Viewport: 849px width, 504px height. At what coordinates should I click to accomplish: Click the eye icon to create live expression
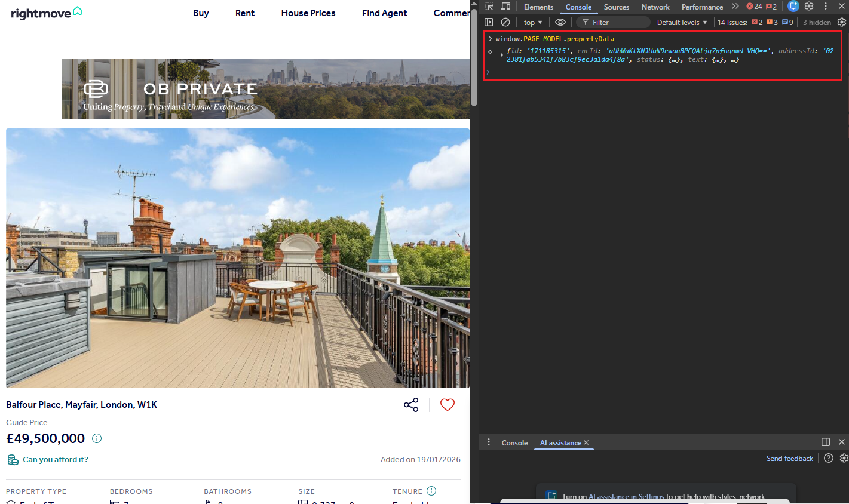coord(560,22)
